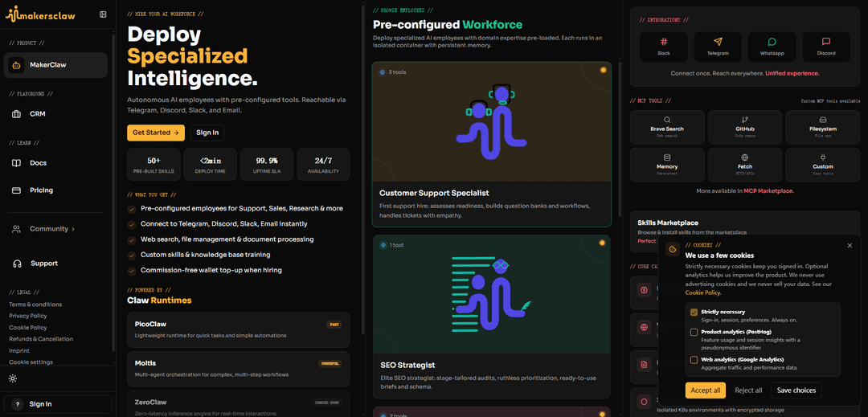Select the Brave Search MCP tool
The image size is (868, 417).
[667, 127]
